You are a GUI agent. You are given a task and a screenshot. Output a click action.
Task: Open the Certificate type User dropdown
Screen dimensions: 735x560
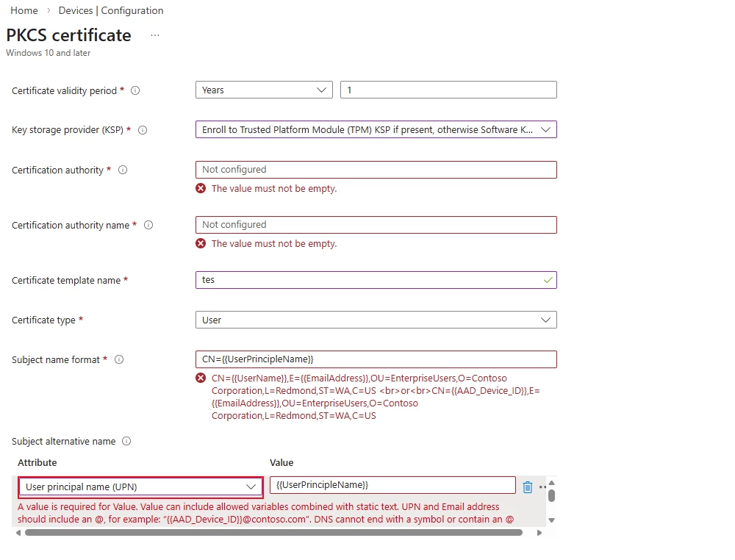coord(376,320)
